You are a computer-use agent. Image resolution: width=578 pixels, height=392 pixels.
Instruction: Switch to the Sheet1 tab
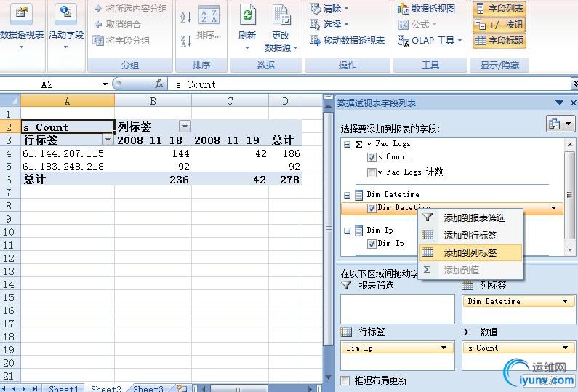point(63,388)
